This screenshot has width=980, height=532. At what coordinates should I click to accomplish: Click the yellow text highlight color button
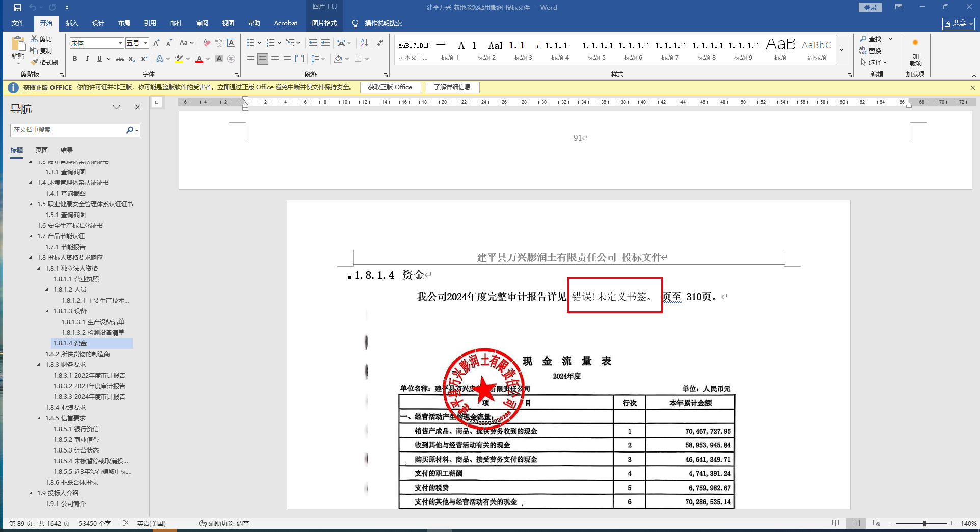click(179, 59)
